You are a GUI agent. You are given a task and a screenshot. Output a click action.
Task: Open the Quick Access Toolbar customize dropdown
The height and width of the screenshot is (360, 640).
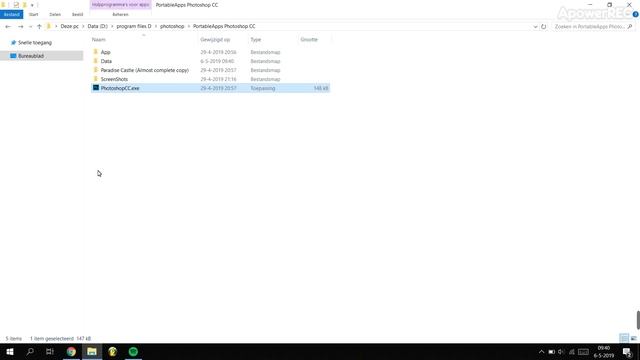tap(32, 5)
